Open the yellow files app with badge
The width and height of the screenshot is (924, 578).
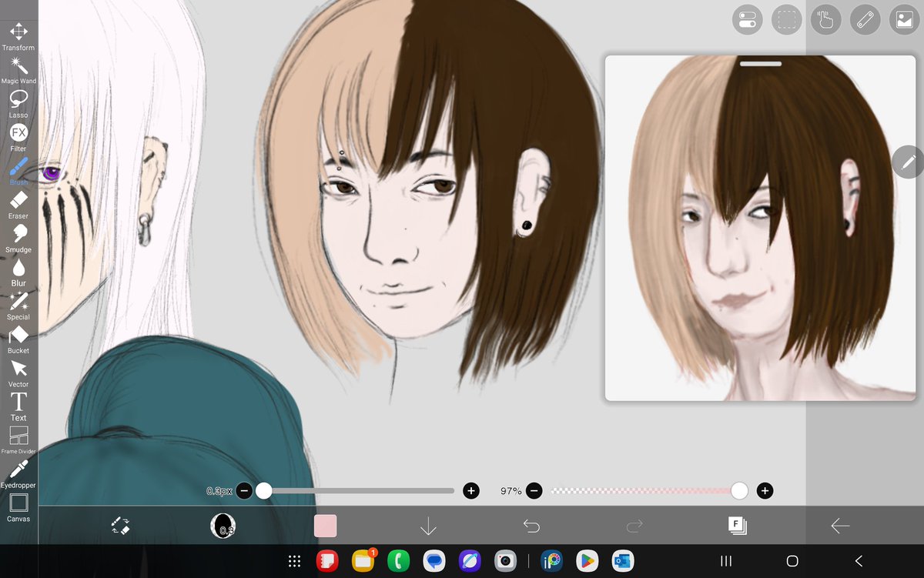coord(363,561)
